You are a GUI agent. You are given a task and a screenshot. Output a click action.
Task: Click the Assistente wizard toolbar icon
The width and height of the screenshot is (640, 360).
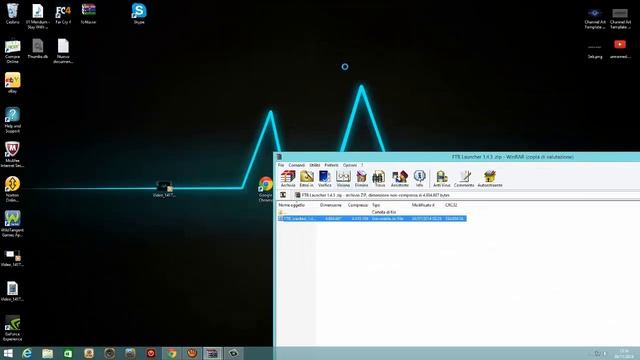click(x=400, y=179)
